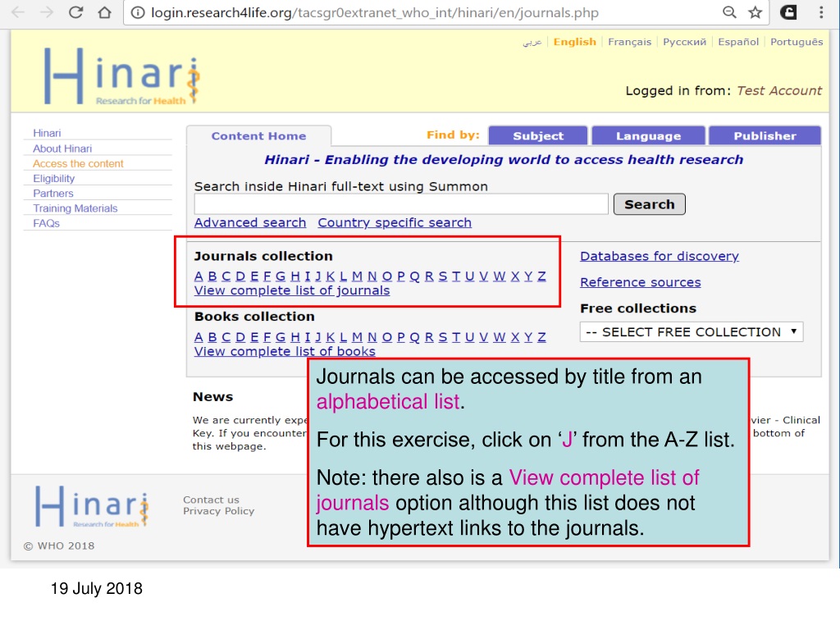Open View complete list of journals
This screenshot has height=630, width=840.
click(292, 290)
